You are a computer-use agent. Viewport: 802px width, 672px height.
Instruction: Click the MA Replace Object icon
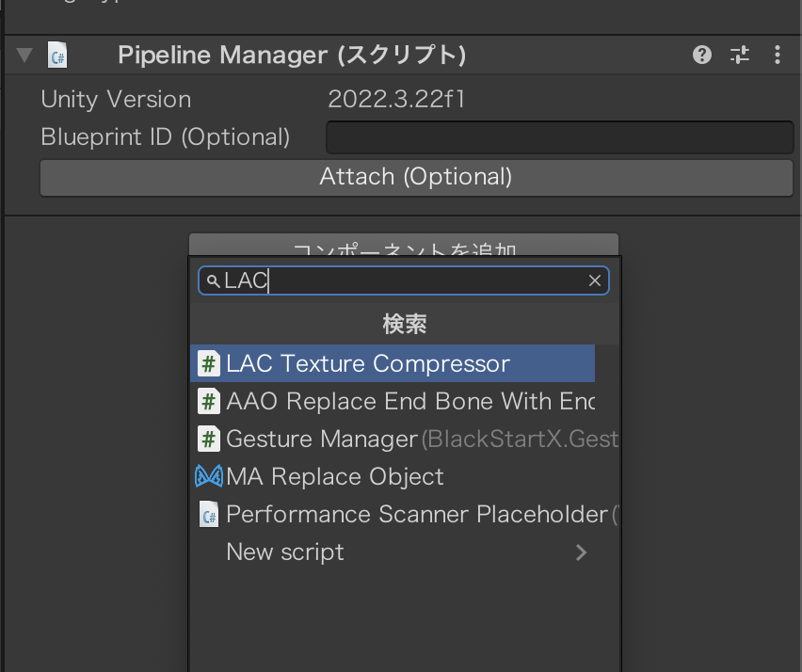pos(208,477)
